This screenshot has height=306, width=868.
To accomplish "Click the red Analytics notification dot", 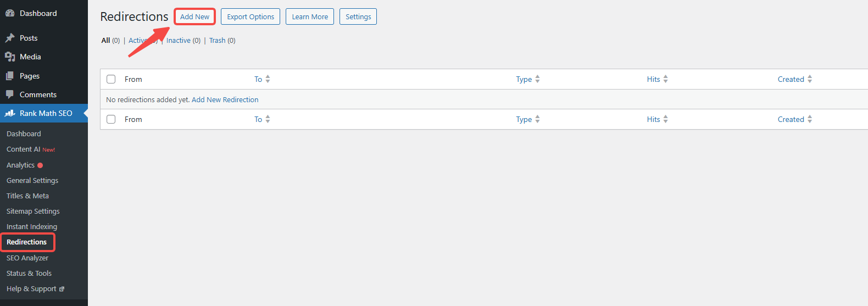I will [x=40, y=165].
